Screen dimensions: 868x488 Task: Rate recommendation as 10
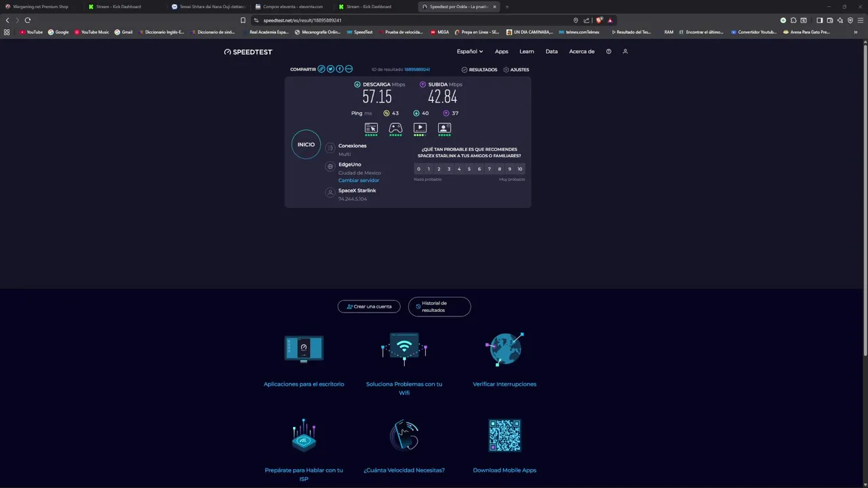point(520,169)
